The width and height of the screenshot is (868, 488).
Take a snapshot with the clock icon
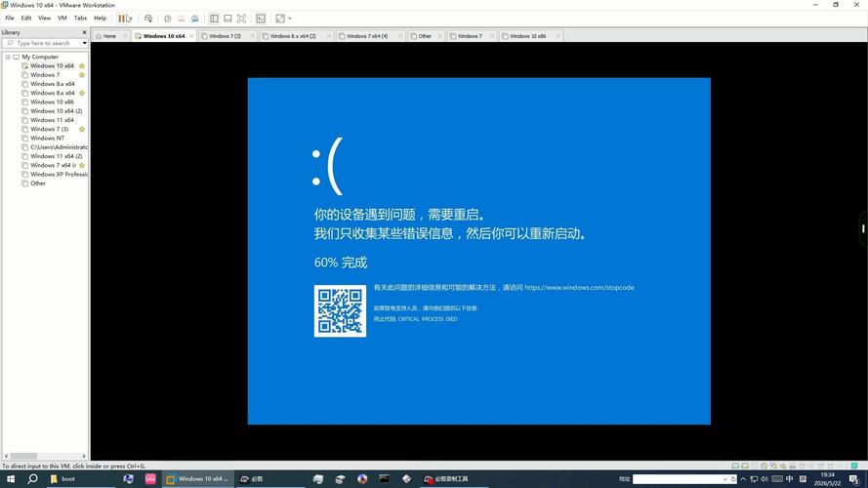pos(167,19)
